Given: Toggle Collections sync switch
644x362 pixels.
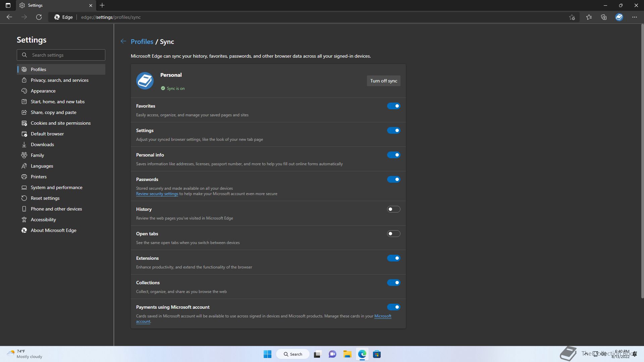Looking at the screenshot, I should (393, 283).
